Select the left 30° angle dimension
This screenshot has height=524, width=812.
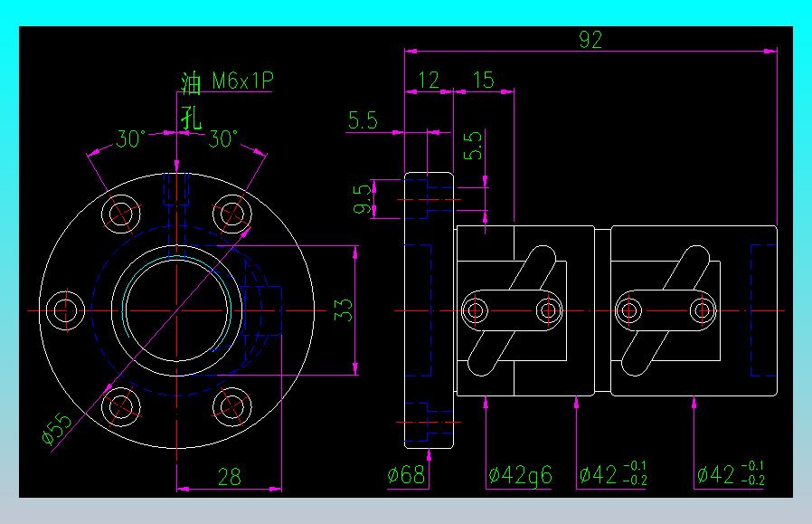point(130,138)
